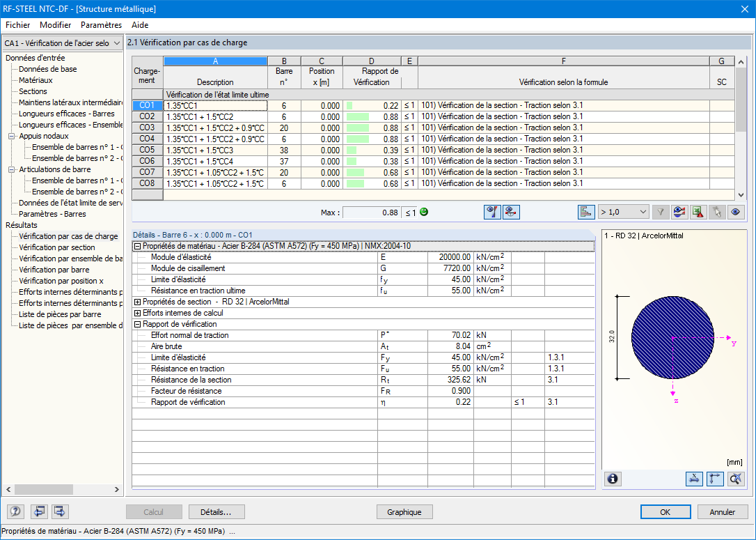Click the Annuler button
The height and width of the screenshot is (540, 756).
pyautogui.click(x=723, y=512)
